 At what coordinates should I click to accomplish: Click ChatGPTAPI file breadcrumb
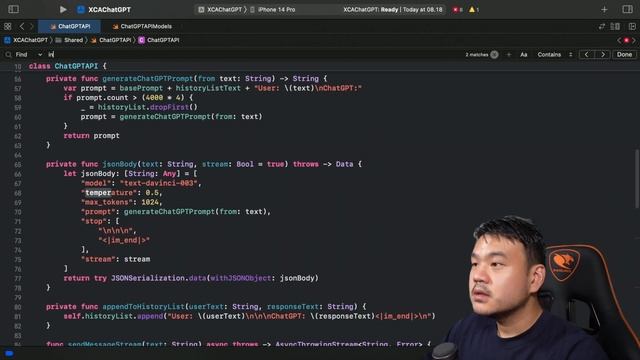pos(111,40)
